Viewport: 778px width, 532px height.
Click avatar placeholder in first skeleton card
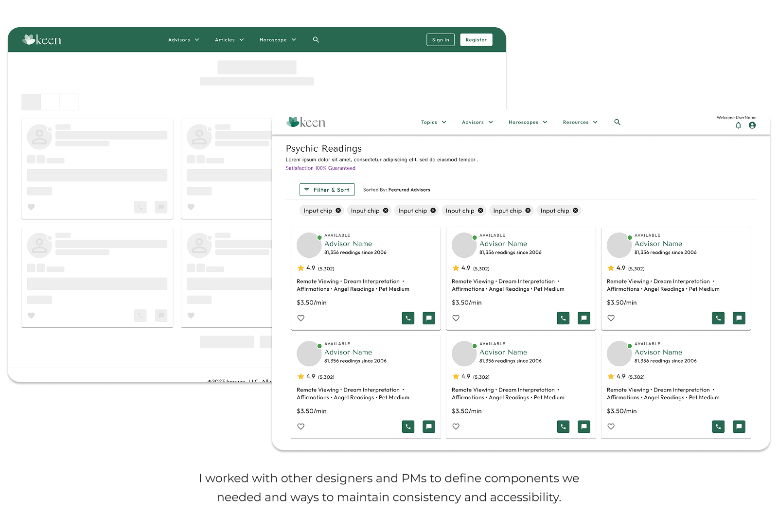pyautogui.click(x=39, y=137)
